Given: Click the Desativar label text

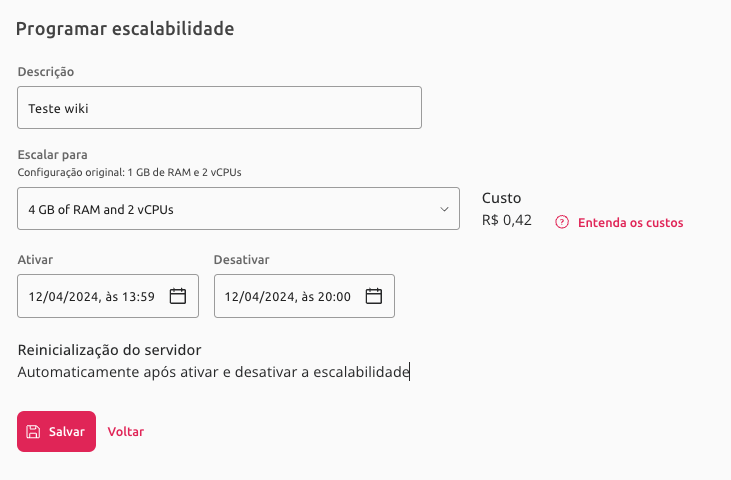Looking at the screenshot, I should tap(241, 260).
